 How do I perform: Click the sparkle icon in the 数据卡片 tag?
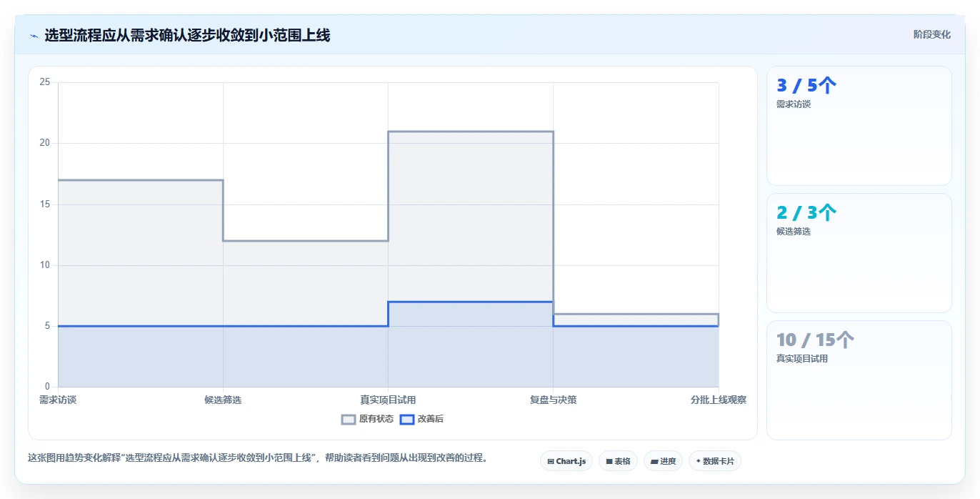(x=699, y=461)
